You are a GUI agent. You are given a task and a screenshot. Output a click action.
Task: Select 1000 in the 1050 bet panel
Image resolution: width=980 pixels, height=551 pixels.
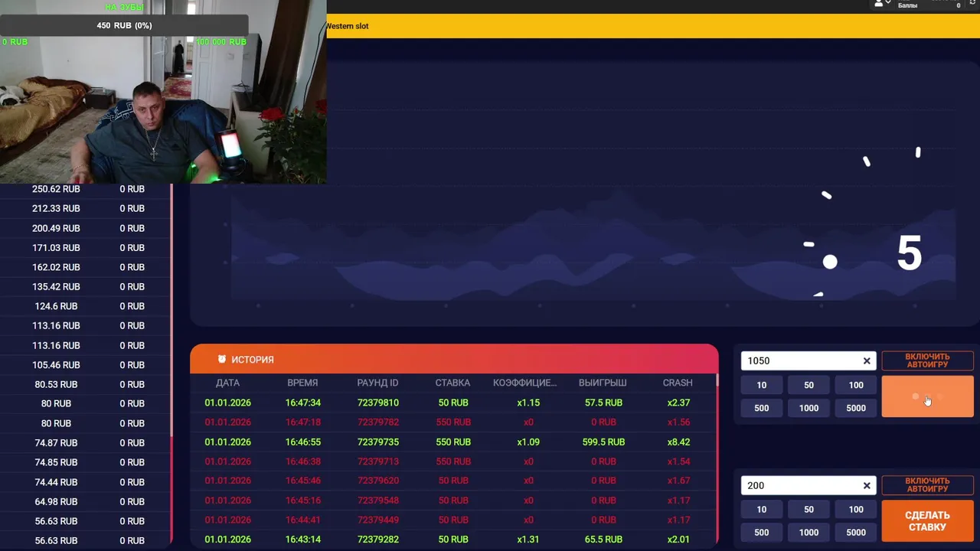pyautogui.click(x=808, y=408)
